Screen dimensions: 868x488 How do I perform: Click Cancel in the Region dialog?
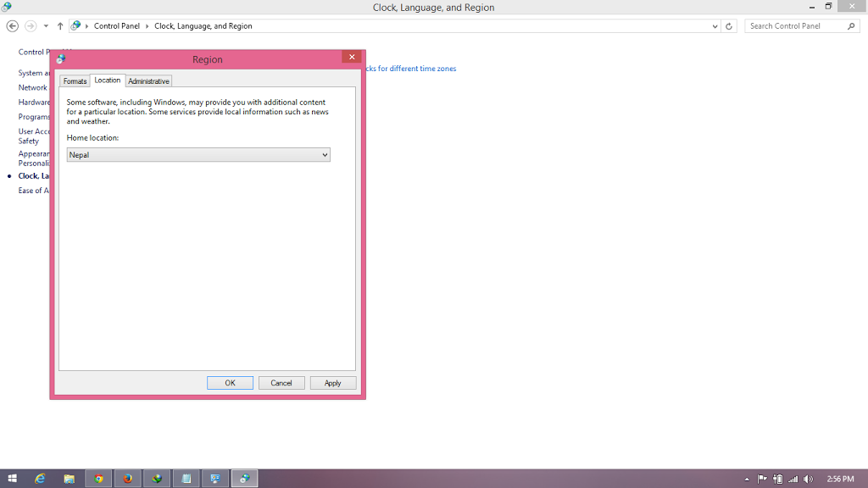tap(281, 383)
